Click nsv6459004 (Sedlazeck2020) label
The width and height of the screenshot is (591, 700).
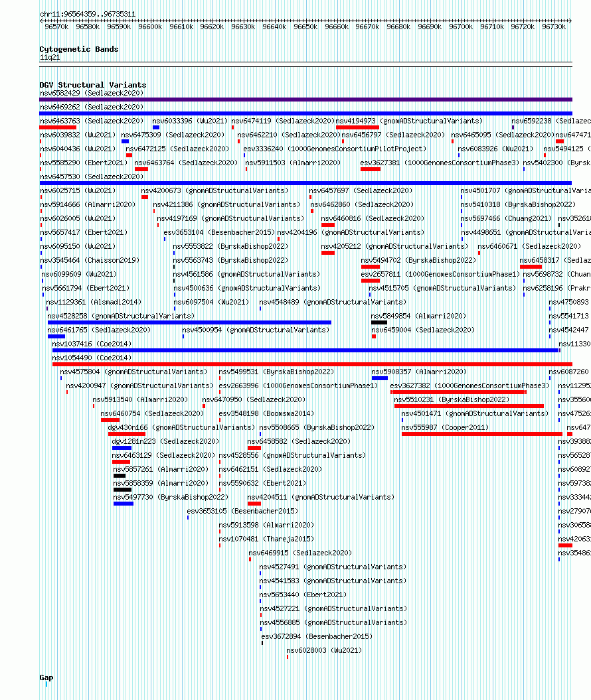[x=423, y=330]
